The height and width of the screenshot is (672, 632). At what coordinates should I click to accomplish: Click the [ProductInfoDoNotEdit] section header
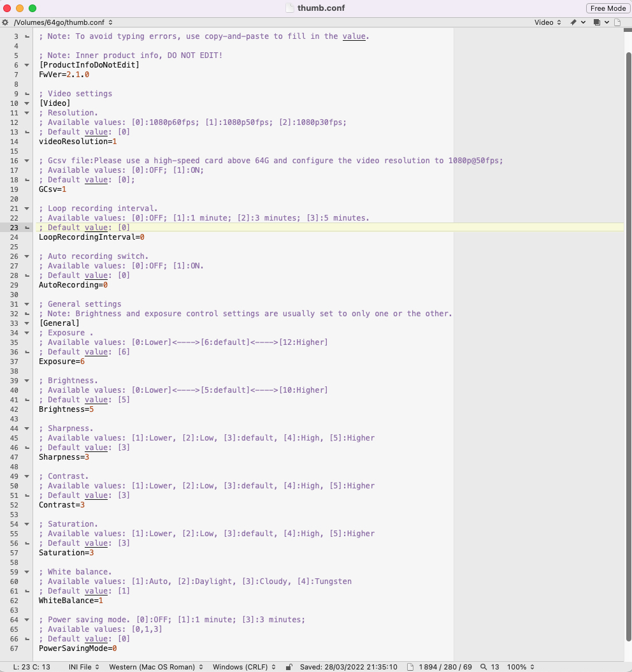89,65
